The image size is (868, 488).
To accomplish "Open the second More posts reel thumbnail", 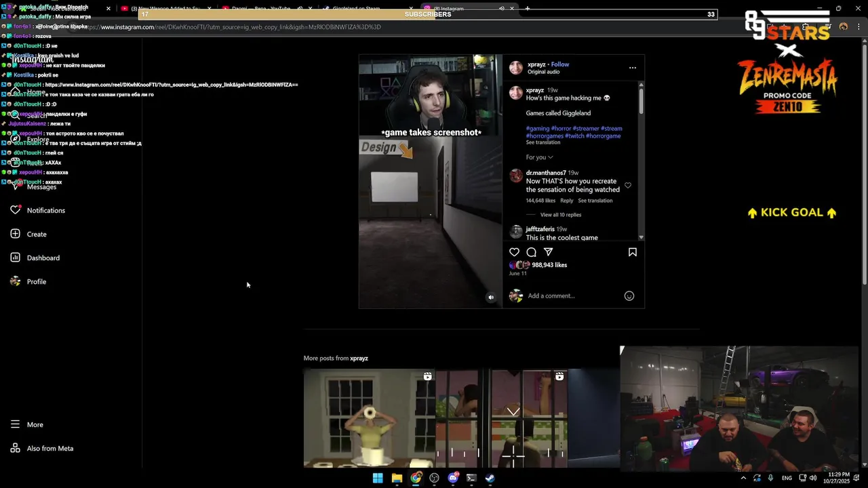I will (502, 418).
